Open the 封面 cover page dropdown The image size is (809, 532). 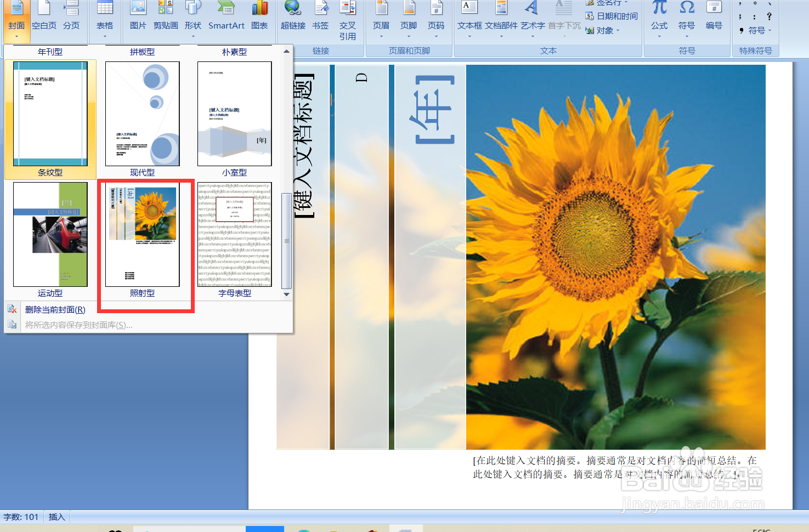(16, 21)
